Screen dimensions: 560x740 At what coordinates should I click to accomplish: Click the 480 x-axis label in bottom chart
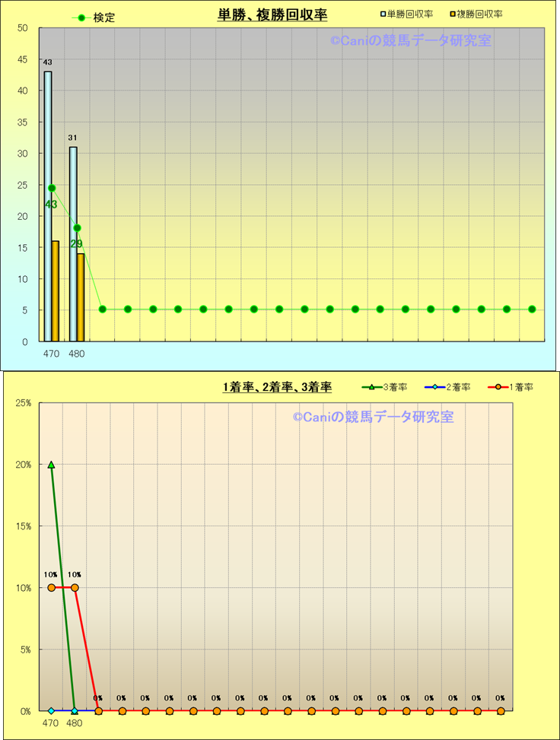coord(75,723)
